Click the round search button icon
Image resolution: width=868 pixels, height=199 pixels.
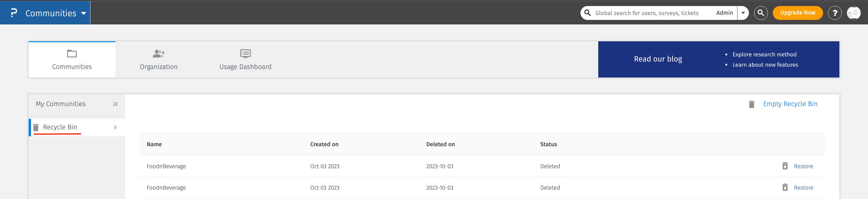point(760,13)
